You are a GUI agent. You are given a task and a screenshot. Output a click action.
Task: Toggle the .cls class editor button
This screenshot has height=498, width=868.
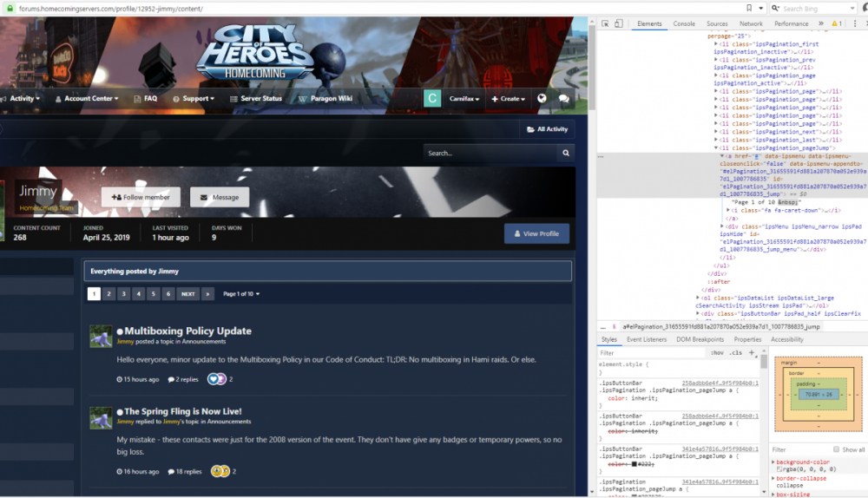tap(736, 352)
